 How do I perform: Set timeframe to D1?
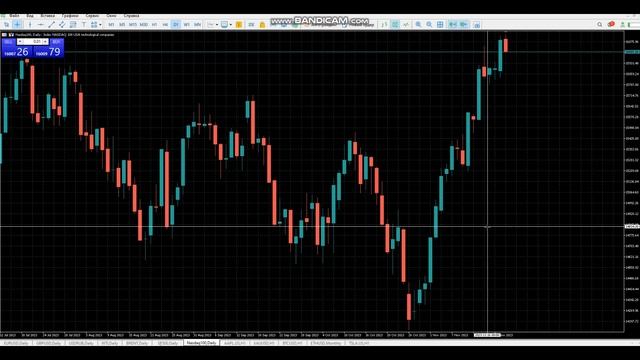pyautogui.click(x=176, y=25)
